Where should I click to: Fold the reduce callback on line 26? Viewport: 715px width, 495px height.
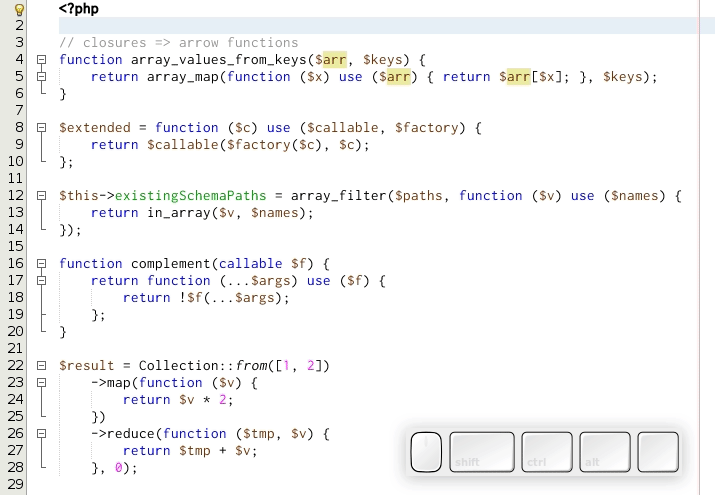point(41,434)
